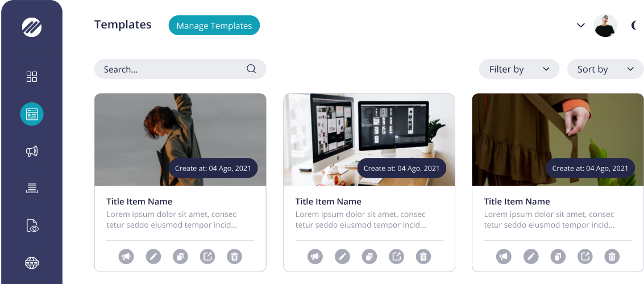Image resolution: width=644 pixels, height=284 pixels.
Task: Open the dashboard grid icon in sidebar
Action: pos(32,77)
